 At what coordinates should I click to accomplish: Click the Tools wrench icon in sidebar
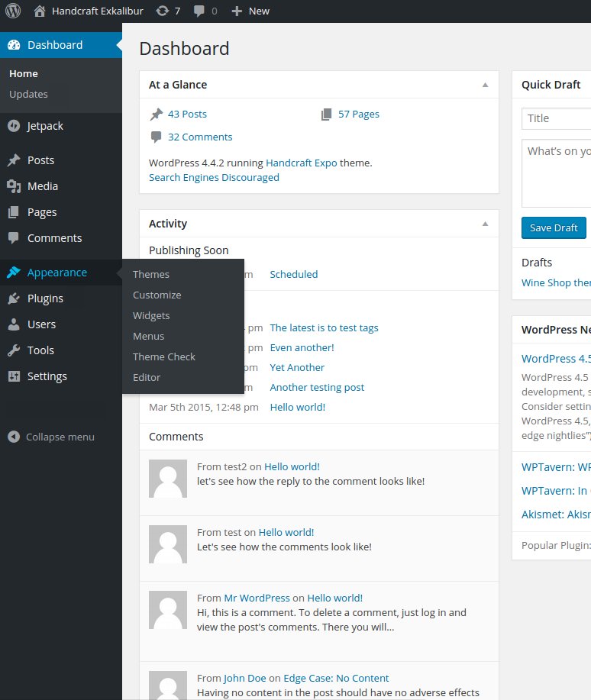[14, 350]
